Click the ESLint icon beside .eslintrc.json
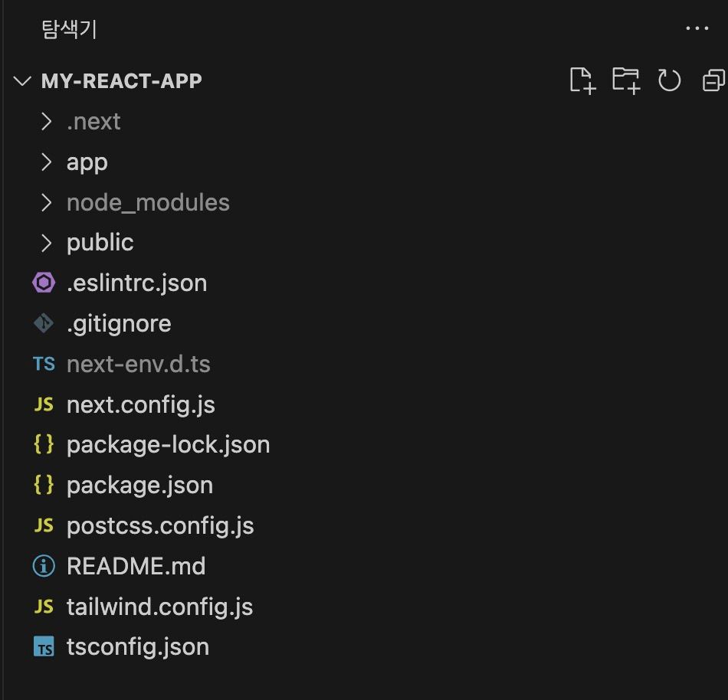The height and width of the screenshot is (700, 728). pos(44,283)
